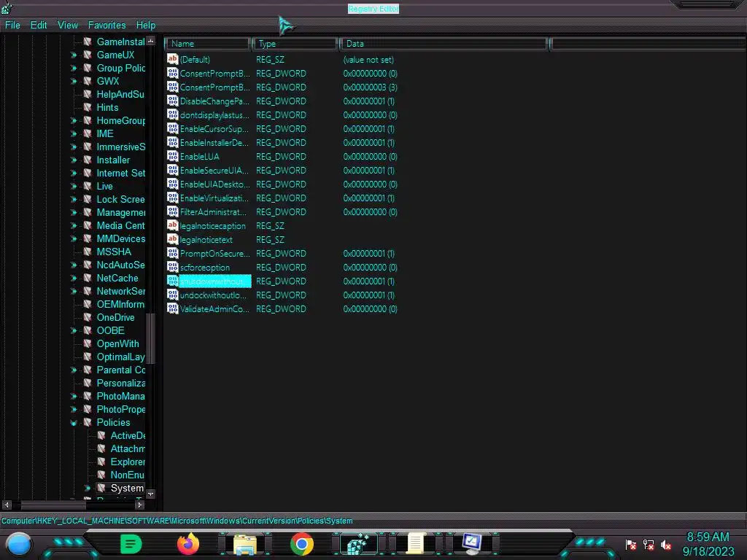Viewport: 747px width, 560px height.
Task: Click the shutdownwithoutlogon DWORD icon
Action: [172, 281]
